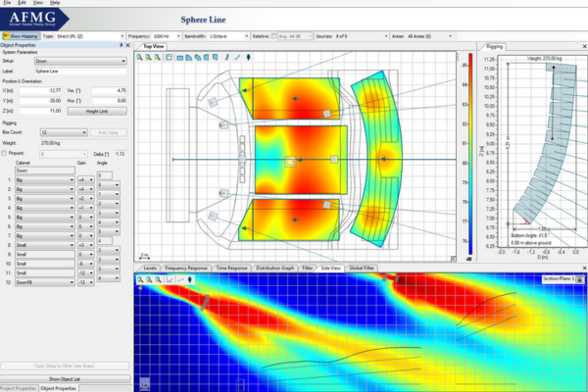
Task: Toggle the Pinpoint checkbox
Action: (x=5, y=153)
